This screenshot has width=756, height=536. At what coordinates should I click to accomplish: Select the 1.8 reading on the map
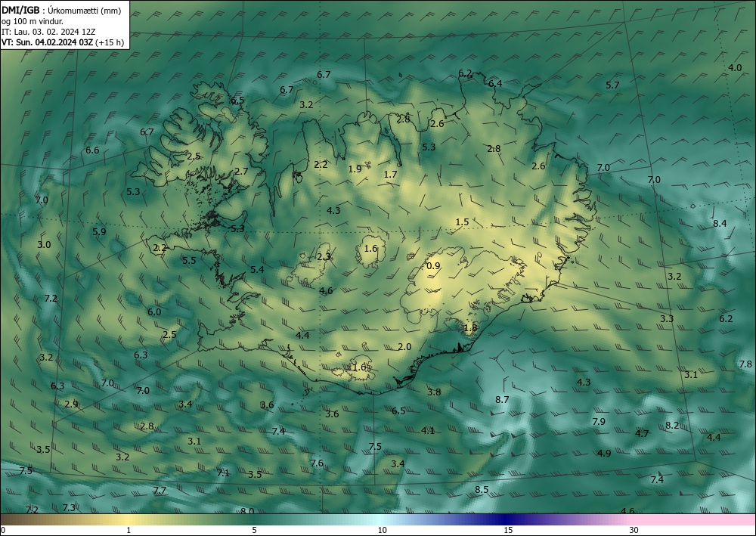[x=470, y=328]
